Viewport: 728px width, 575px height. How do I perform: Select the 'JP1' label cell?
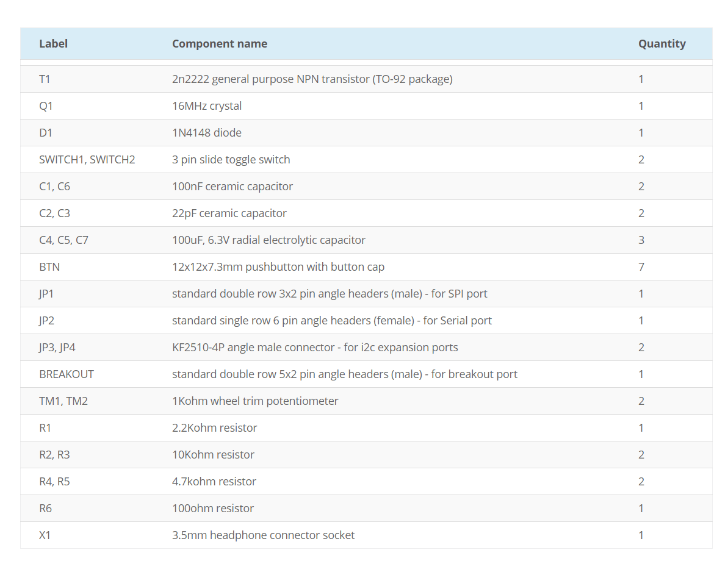46,294
